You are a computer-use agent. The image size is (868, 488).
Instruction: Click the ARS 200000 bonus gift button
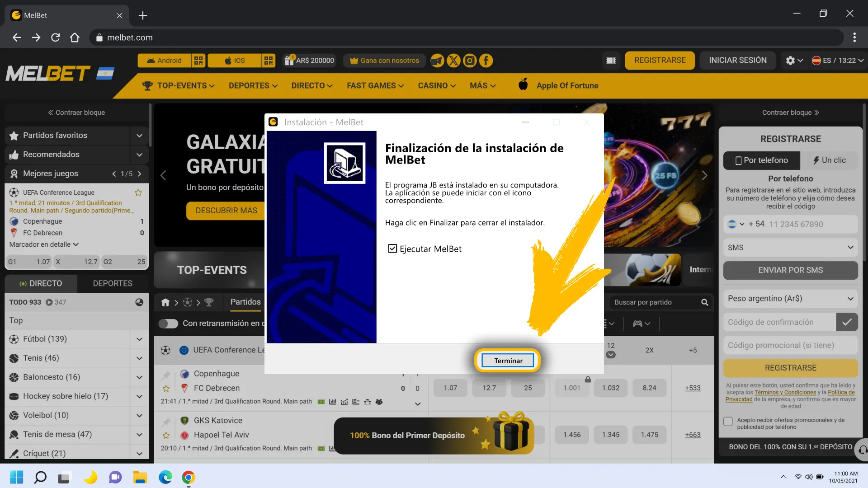click(309, 61)
